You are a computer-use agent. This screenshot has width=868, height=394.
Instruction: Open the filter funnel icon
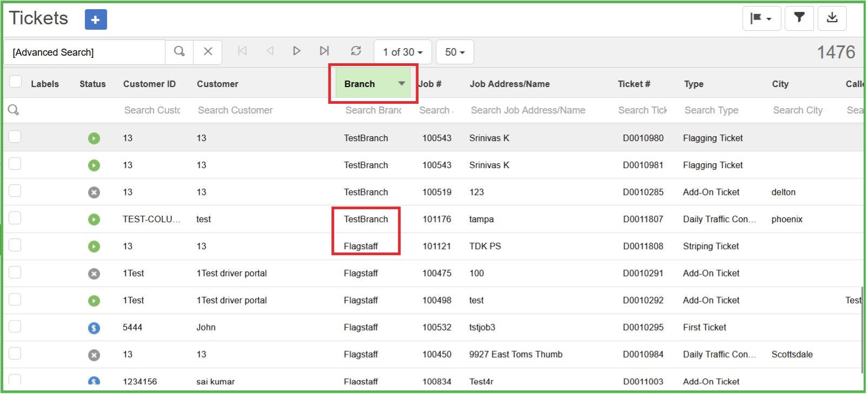(799, 18)
